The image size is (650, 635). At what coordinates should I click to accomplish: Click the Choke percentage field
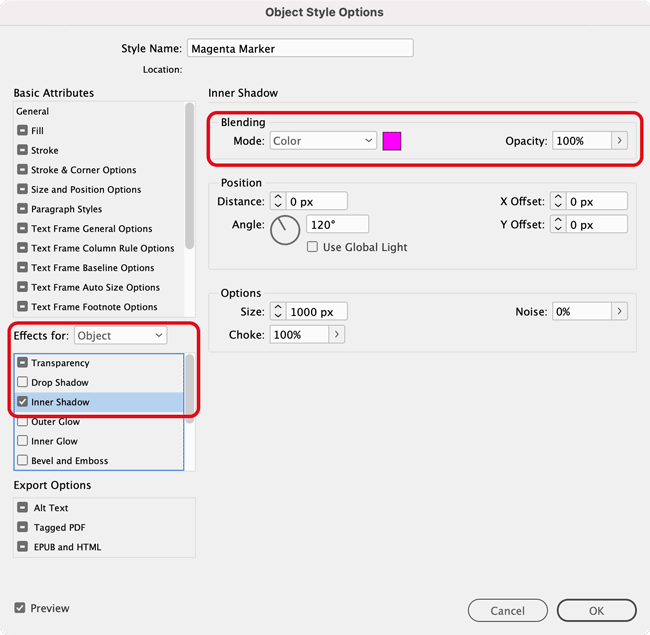pos(299,334)
